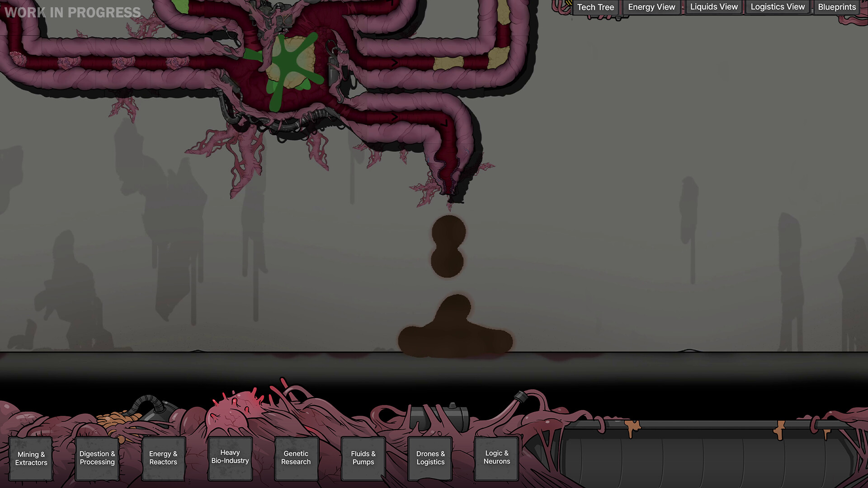Image resolution: width=868 pixels, height=488 pixels.
Task: Select Drones & Logistics category
Action: [430, 458]
